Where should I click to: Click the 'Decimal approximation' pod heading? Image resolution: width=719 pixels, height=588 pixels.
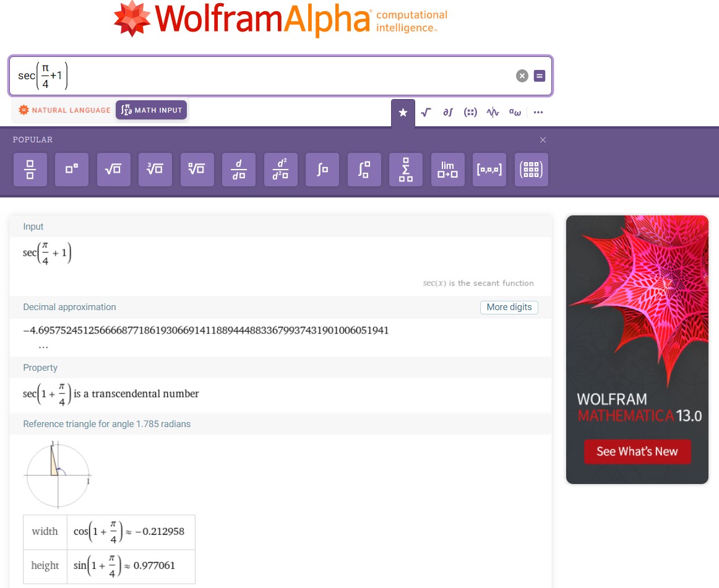70,307
